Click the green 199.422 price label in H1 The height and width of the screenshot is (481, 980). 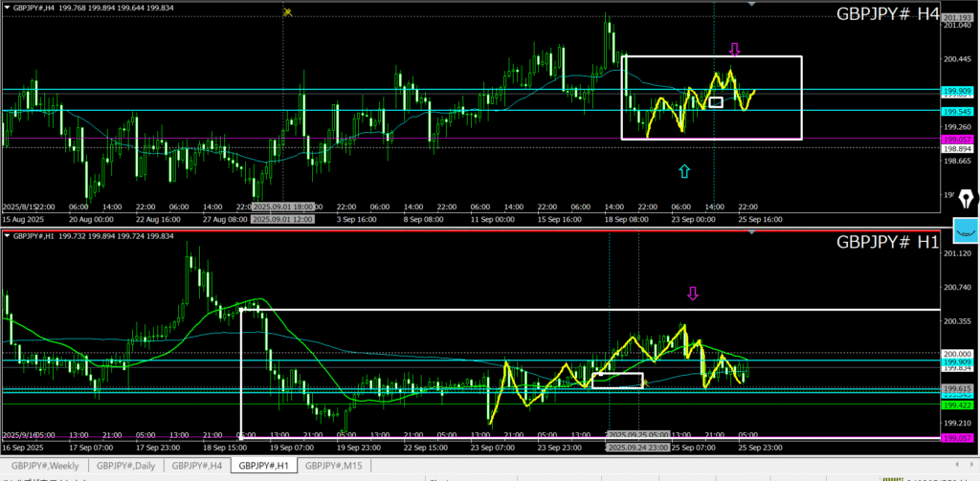[x=957, y=404]
